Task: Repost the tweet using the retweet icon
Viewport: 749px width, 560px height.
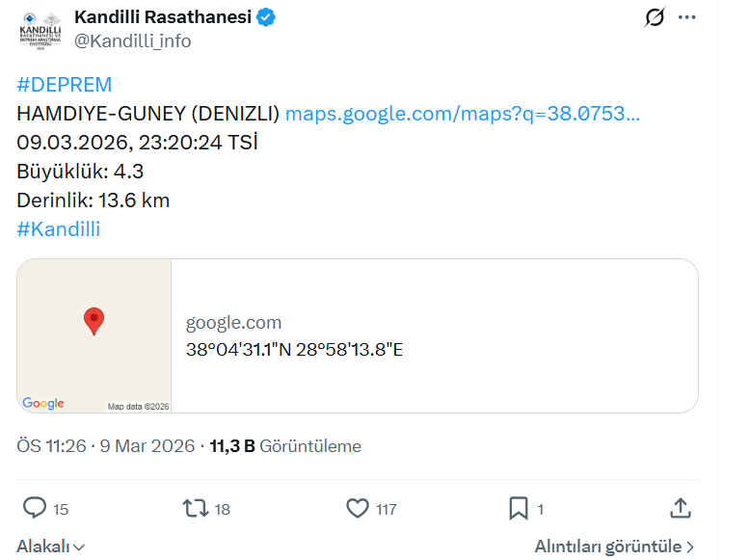Action: point(196,508)
